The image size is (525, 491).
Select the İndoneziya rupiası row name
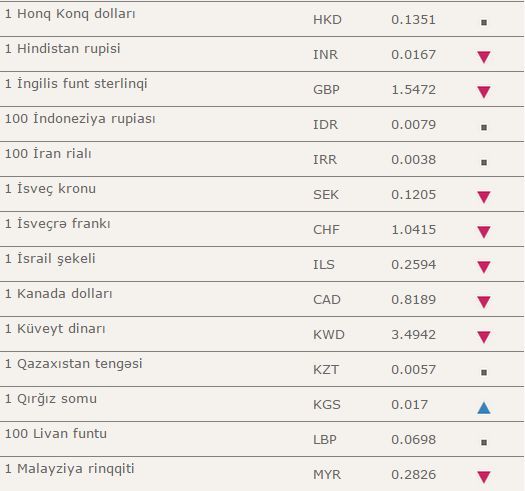pos(80,119)
